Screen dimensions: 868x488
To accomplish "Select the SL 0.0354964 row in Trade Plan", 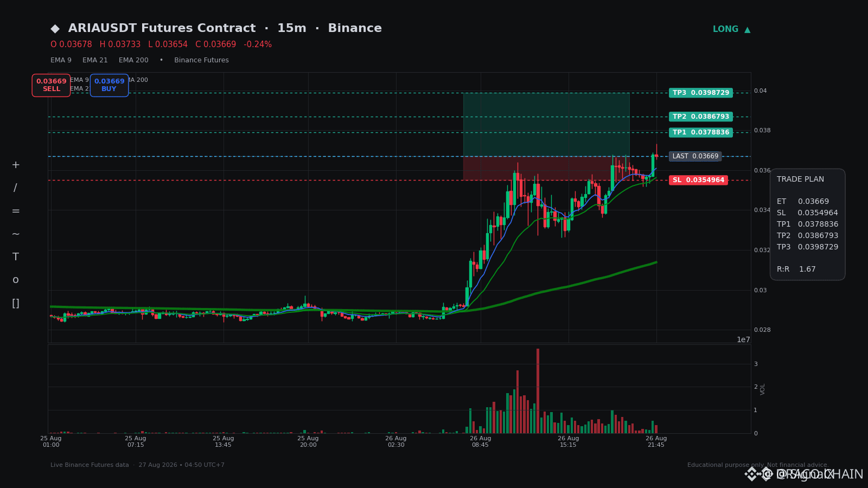I will click(x=807, y=213).
